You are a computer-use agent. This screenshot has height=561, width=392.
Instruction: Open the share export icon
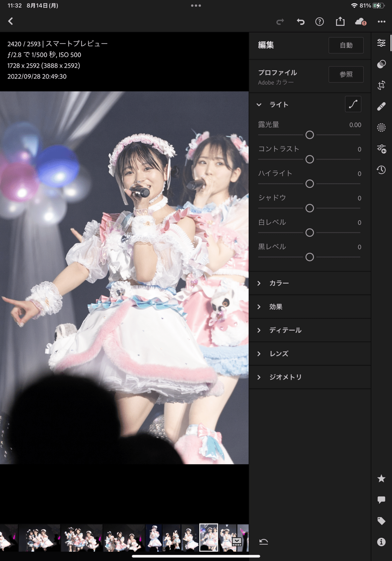[x=340, y=22]
